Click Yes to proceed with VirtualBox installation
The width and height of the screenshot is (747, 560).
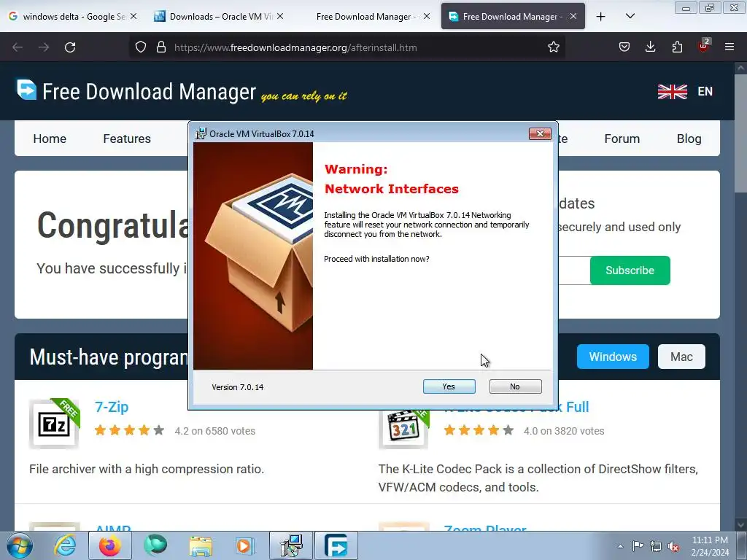[449, 386]
